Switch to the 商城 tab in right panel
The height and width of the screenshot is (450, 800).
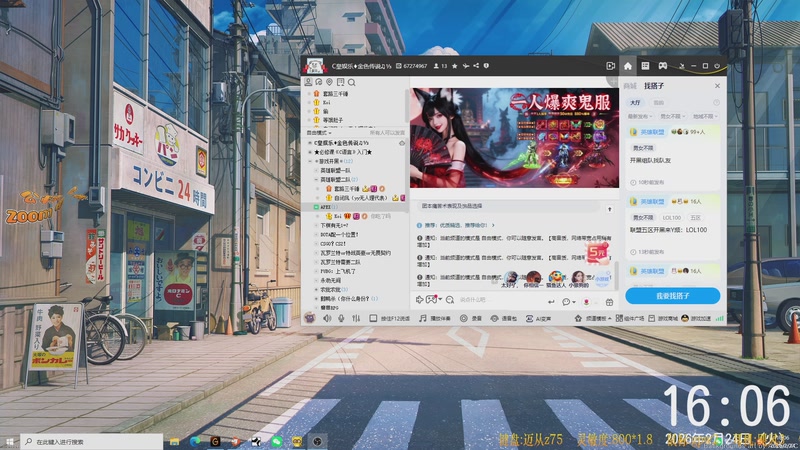pos(630,86)
